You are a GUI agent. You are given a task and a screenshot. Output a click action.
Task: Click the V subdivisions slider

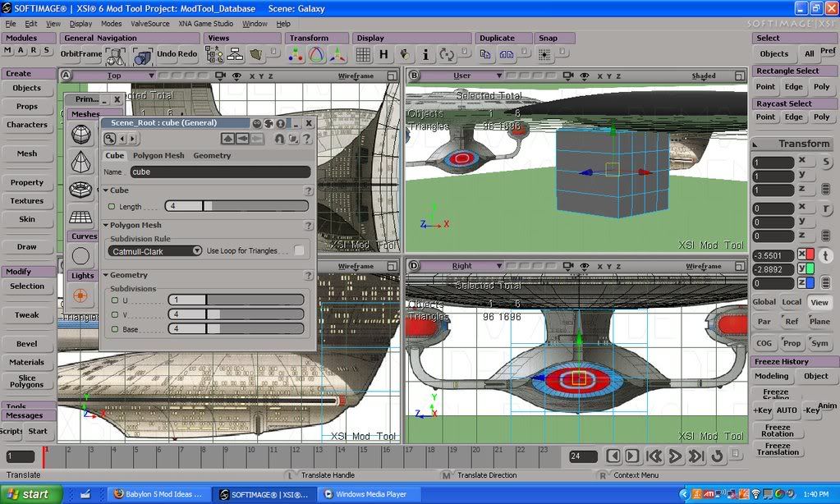[236, 314]
